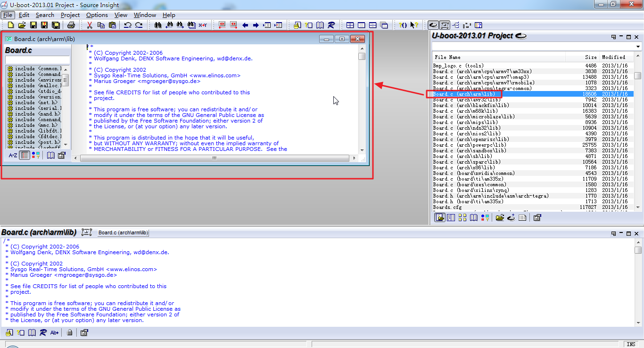Image resolution: width=644 pixels, height=348 pixels.
Task: Select Board.c (arch\powerpc\lib) in file list
Action: coord(533,145)
